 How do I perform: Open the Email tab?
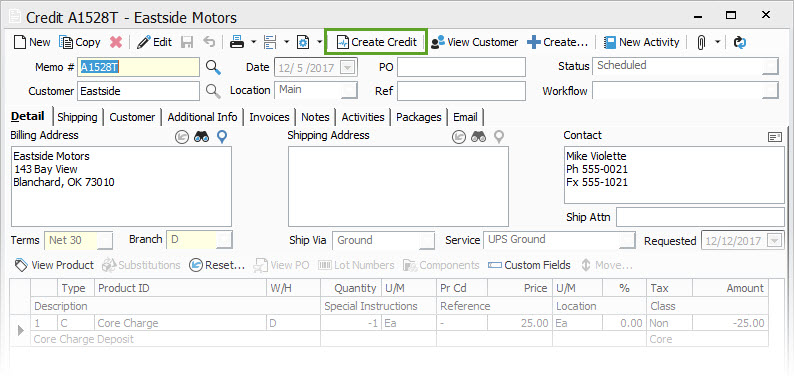click(x=465, y=117)
